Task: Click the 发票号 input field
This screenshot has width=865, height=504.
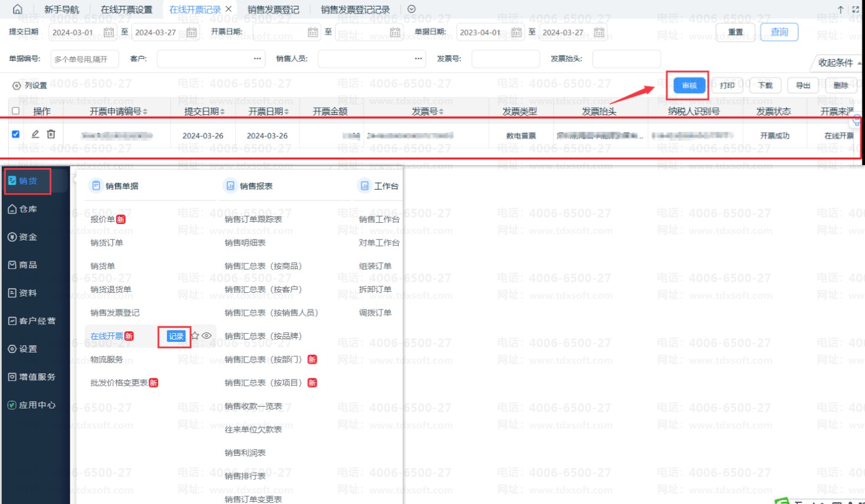Action: click(x=505, y=59)
